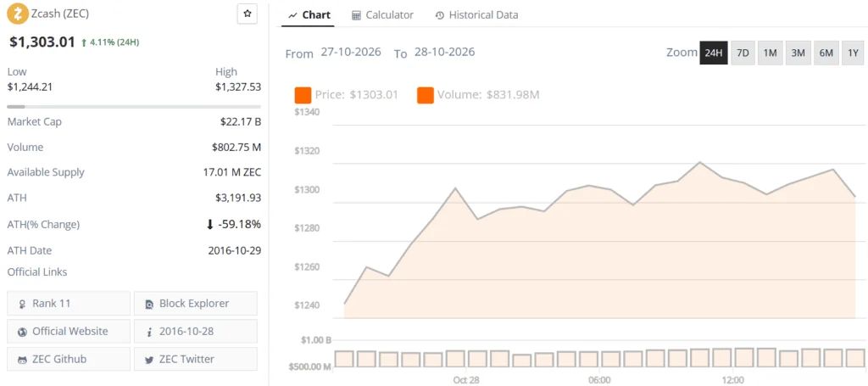Screen dimensions: 868x386
Task: Click the 12:00 x-axis label
Action: (x=733, y=380)
